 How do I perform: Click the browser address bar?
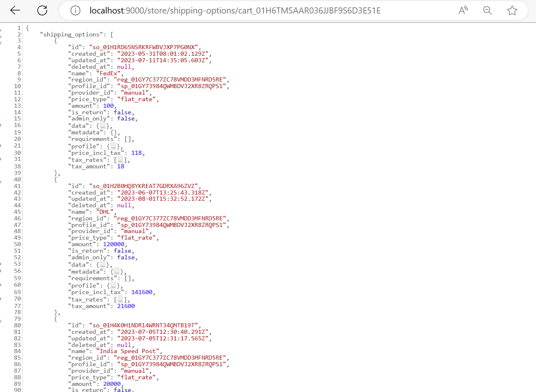[246, 10]
